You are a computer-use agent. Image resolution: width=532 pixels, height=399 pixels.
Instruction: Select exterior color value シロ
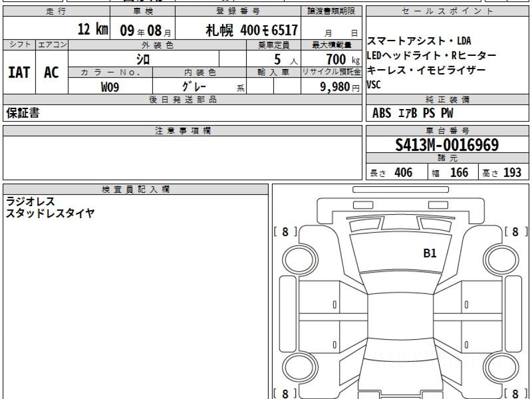pyautogui.click(x=143, y=59)
